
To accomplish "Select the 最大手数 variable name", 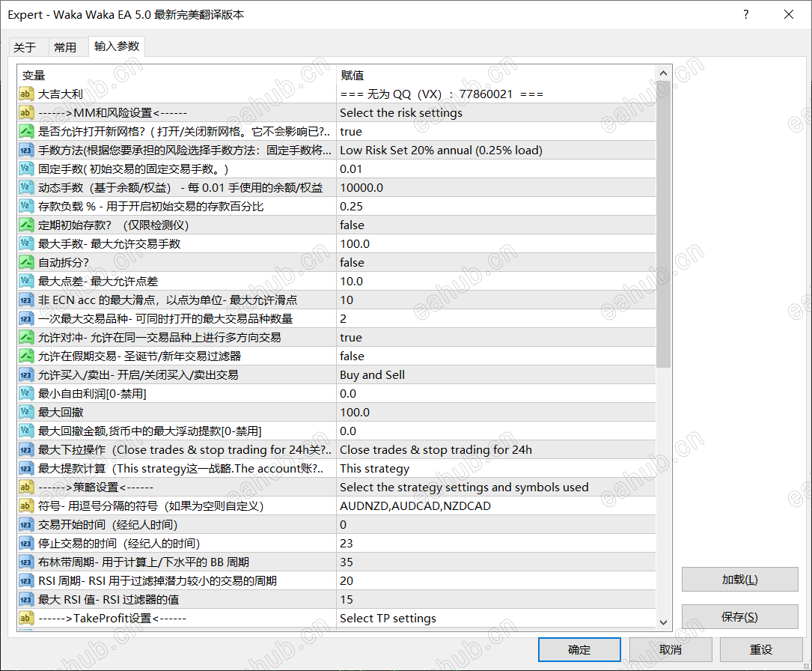I will pos(109,243).
